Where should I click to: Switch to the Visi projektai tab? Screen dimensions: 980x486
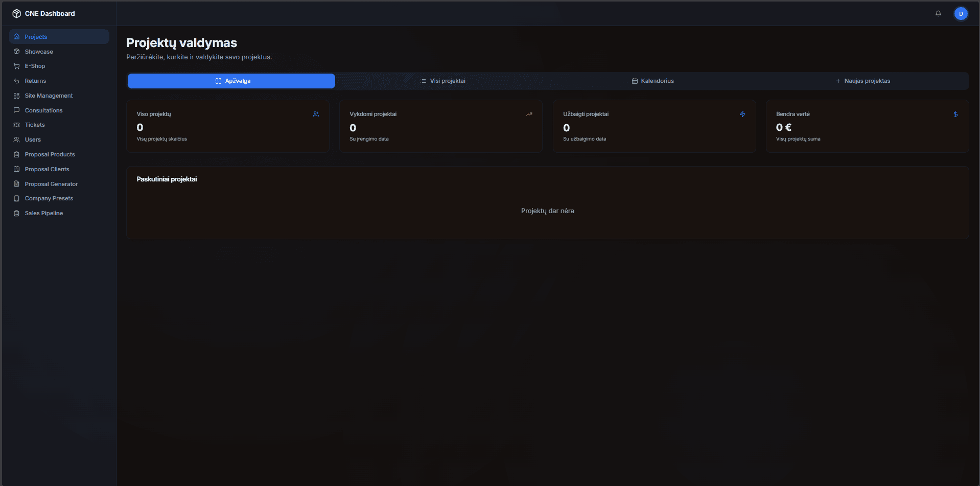click(442, 81)
